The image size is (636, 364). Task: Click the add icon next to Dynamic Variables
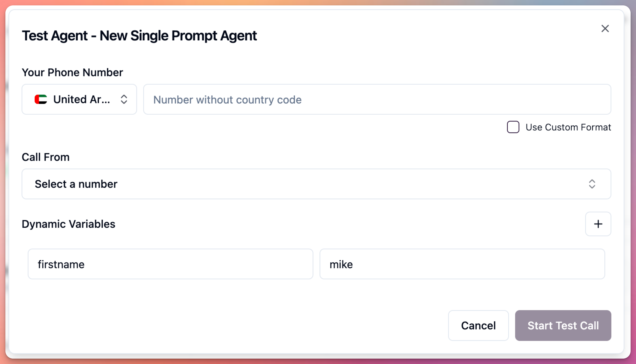click(x=598, y=224)
